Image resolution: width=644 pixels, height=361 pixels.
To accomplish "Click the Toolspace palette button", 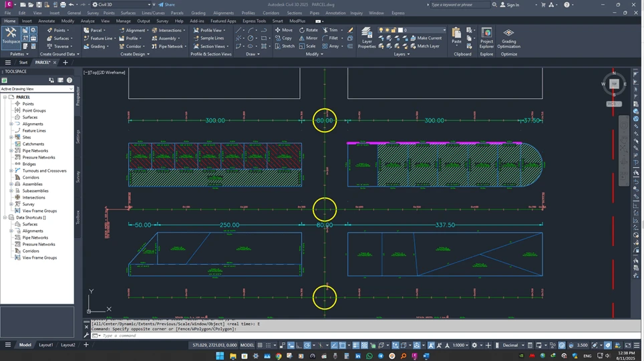I will tap(10, 35).
